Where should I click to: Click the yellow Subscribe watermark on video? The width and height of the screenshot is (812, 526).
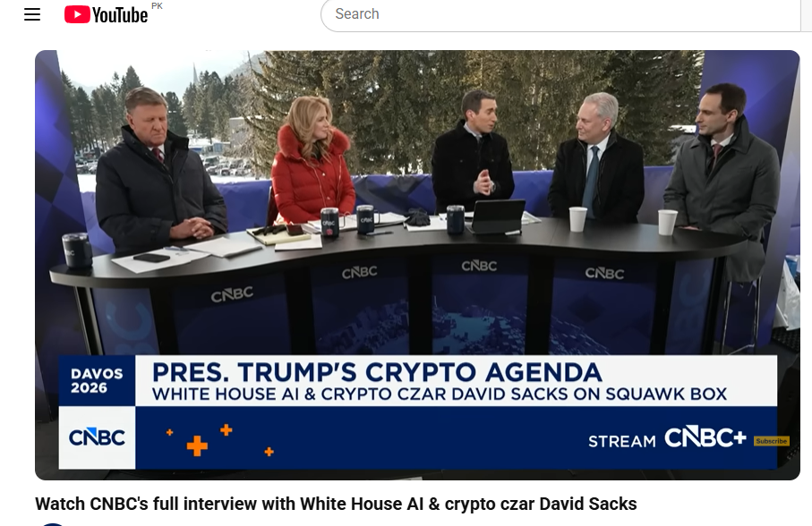point(771,441)
